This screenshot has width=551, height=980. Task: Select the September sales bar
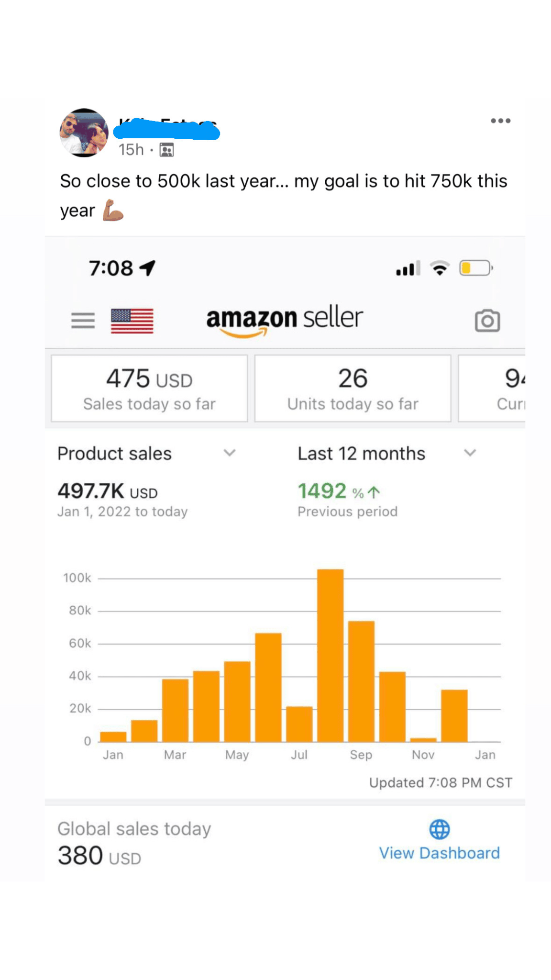[x=361, y=681]
